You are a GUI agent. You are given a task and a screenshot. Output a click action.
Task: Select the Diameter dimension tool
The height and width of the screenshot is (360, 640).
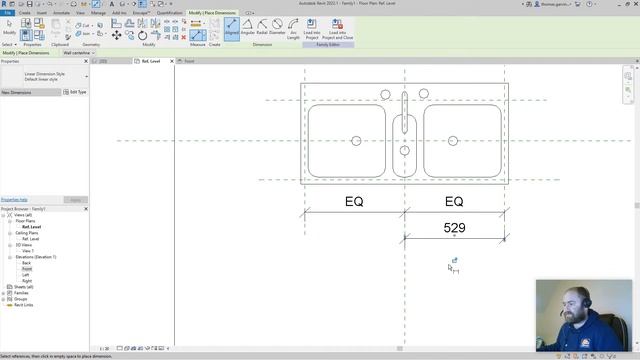[x=277, y=27]
